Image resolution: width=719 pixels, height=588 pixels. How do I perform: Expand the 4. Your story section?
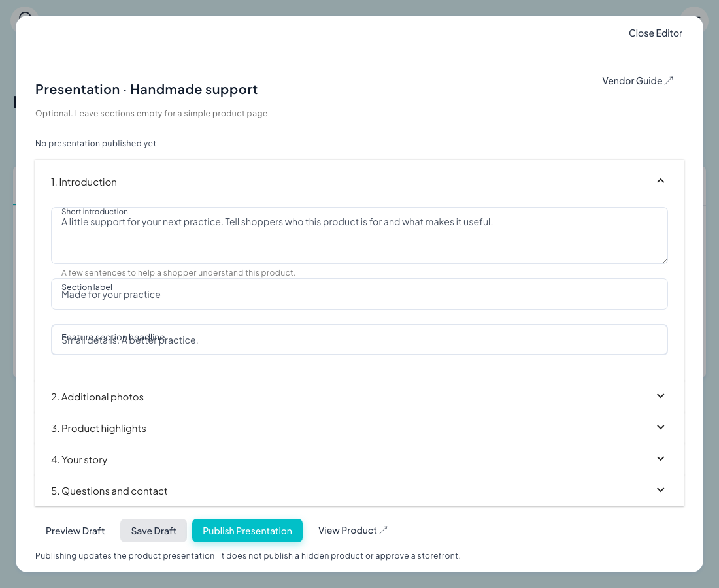pyautogui.click(x=359, y=459)
